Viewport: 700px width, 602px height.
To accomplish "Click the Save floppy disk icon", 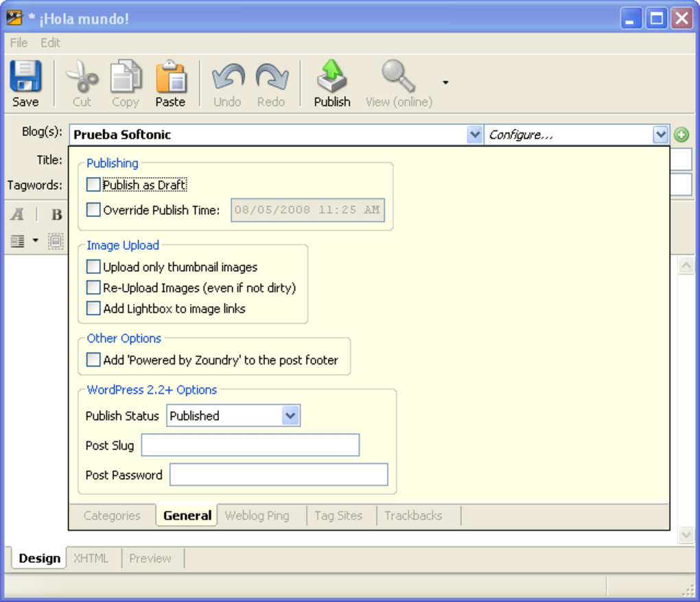I will point(25,77).
